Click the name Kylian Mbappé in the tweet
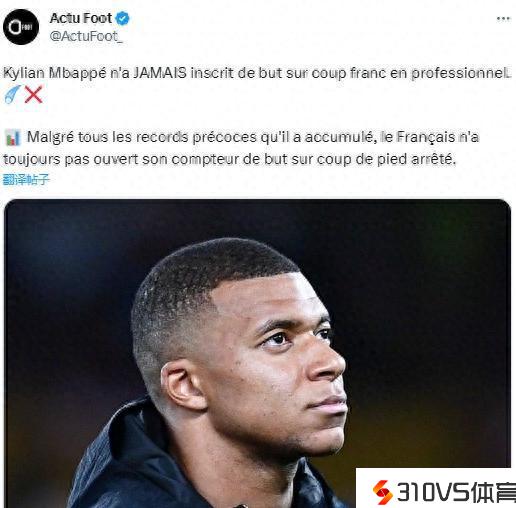 55,73
